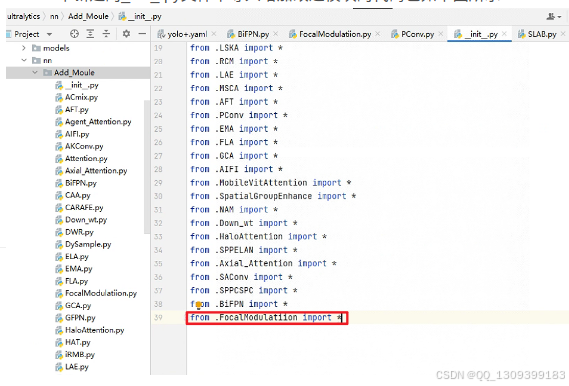The image size is (569, 386).
Task: Close the _init_.py tab
Action: [504, 34]
